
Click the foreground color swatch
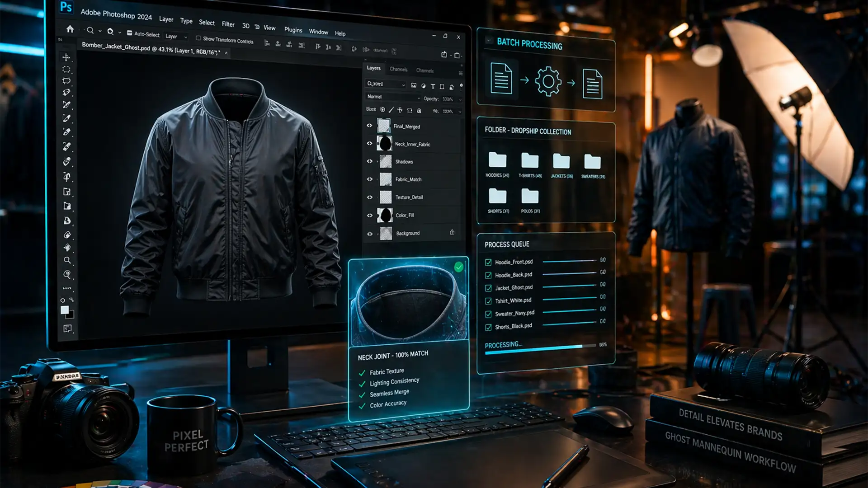tap(65, 310)
